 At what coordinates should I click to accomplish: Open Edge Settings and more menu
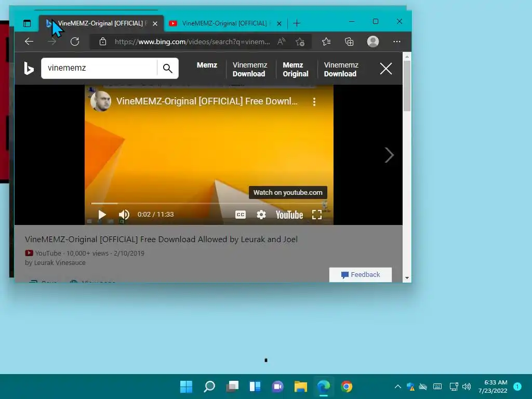tap(396, 42)
